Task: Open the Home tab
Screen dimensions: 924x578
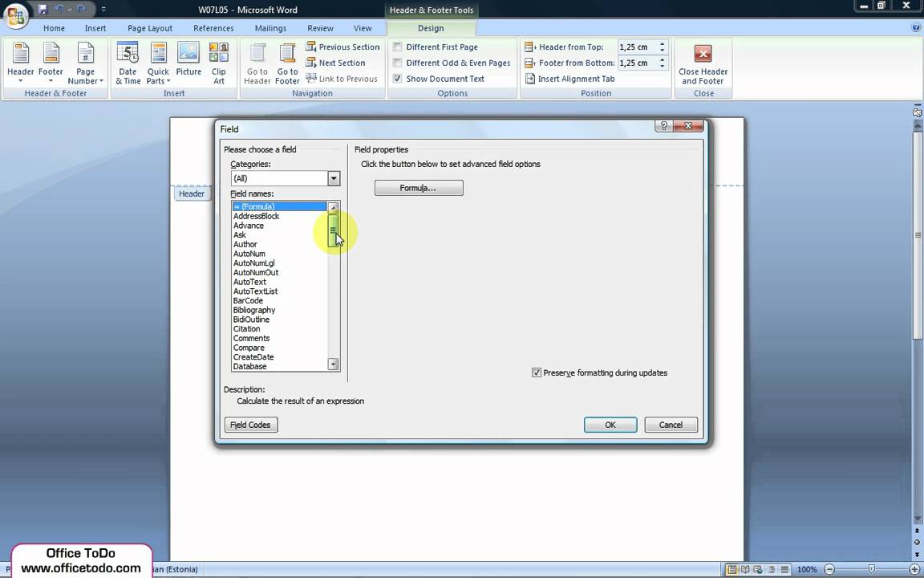Action: pos(55,28)
